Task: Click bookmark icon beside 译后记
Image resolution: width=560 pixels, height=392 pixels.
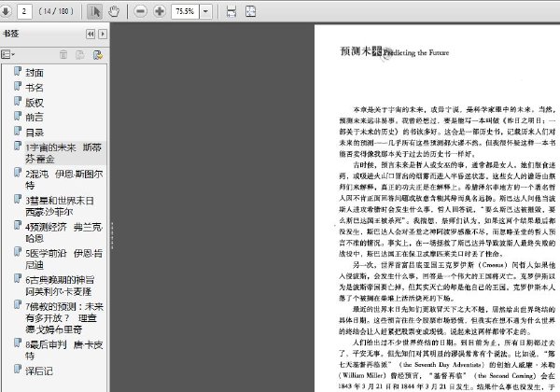Action: 18,370
